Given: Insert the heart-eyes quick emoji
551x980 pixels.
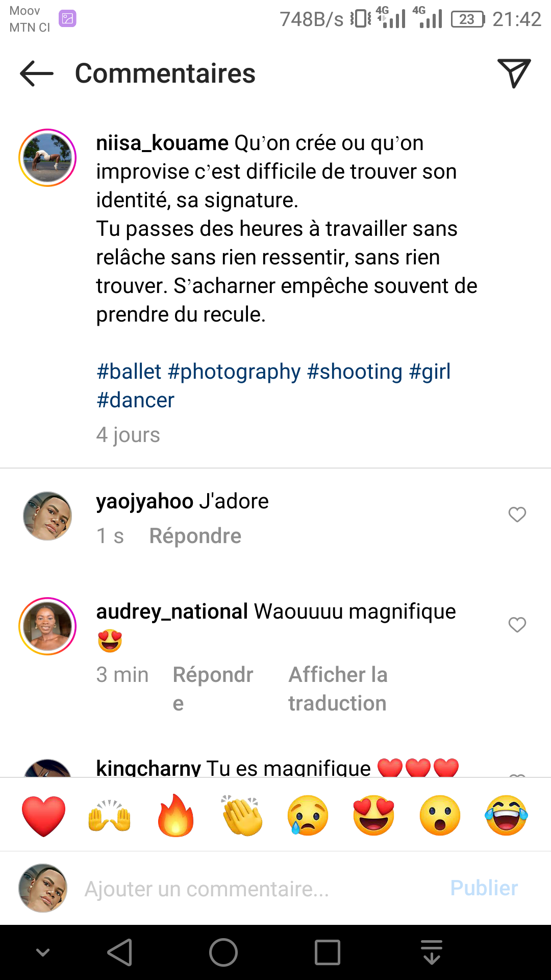Looking at the screenshot, I should click(374, 816).
